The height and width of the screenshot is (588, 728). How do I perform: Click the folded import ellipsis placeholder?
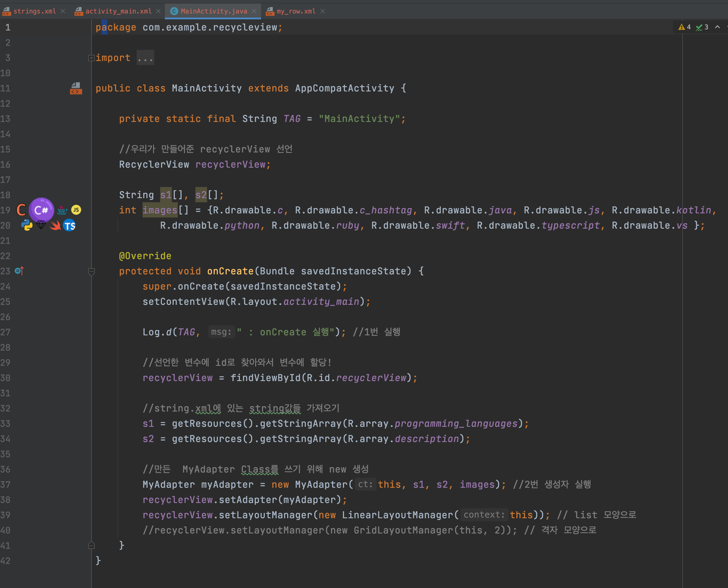145,58
